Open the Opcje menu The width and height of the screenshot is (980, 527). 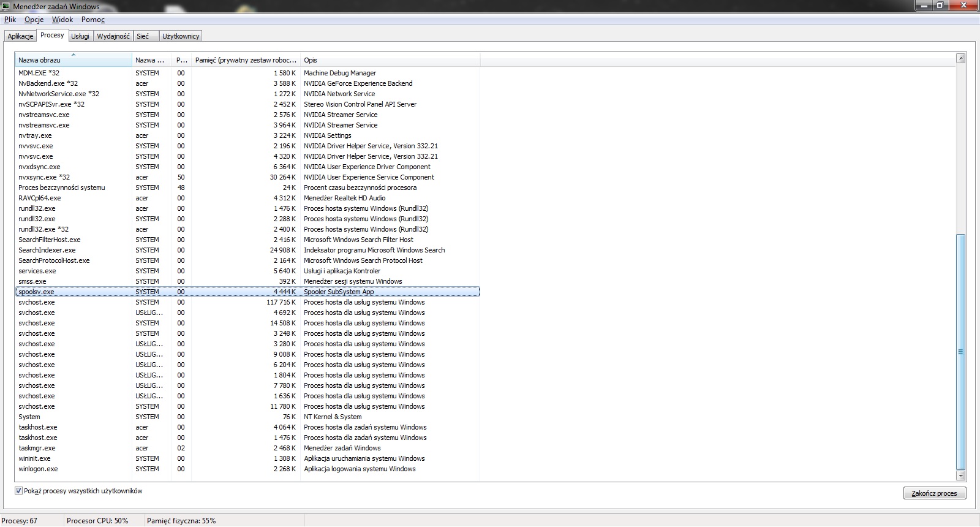pyautogui.click(x=34, y=20)
